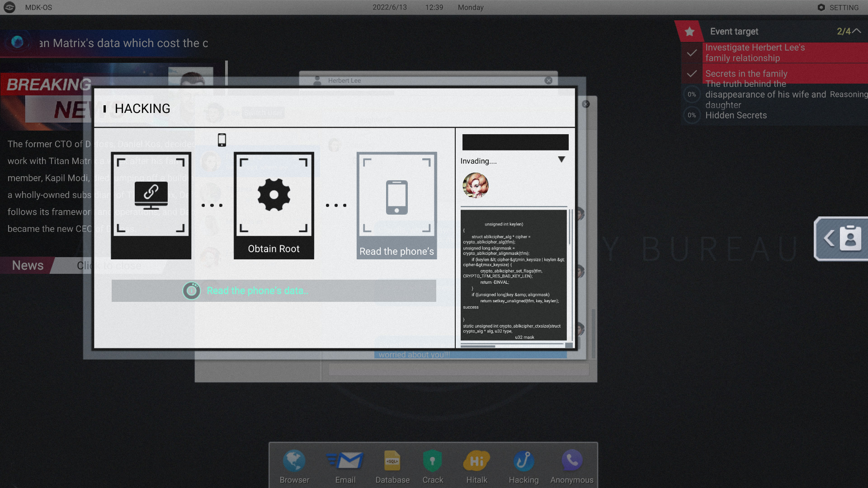Click the Read the phone's data progress bar
This screenshot has height=488, width=868.
tap(274, 291)
